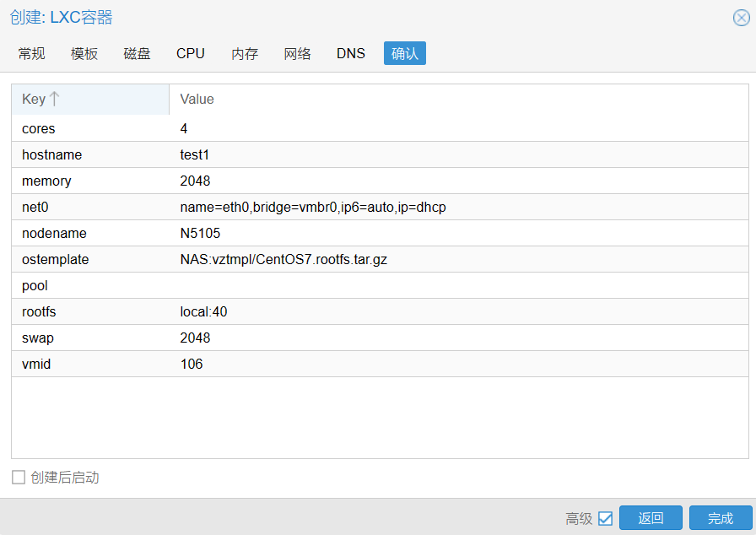Click the 完成 button to finish
Image resolution: width=756 pixels, height=535 pixels.
[x=720, y=518]
